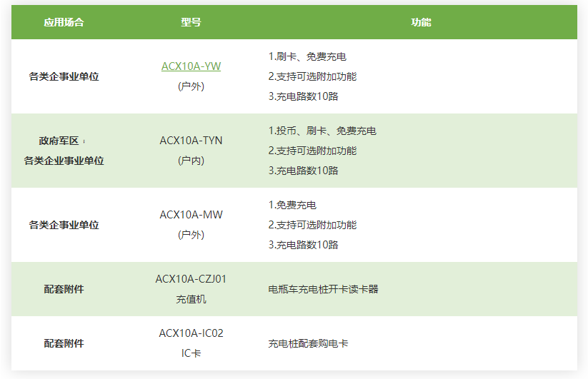This screenshot has height=379, width=588.
Task: Open the ACX10A-YW model link
Action: click(191, 66)
